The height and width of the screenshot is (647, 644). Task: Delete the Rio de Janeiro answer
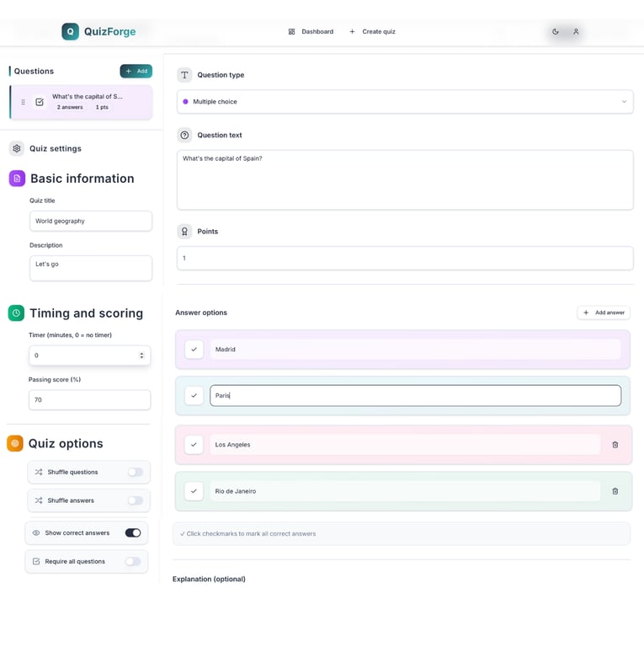point(615,491)
